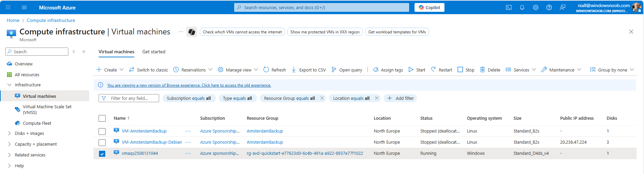Click the Add filter button
The height and width of the screenshot is (174, 644).
(x=400, y=98)
